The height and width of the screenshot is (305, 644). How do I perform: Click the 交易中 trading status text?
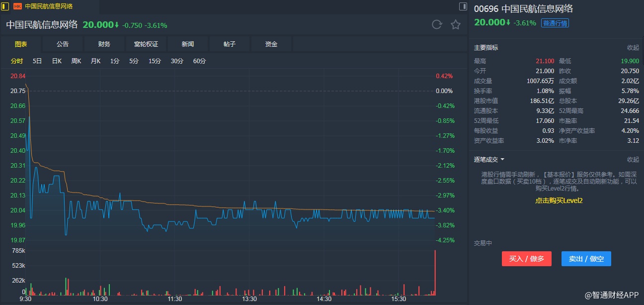(x=483, y=243)
